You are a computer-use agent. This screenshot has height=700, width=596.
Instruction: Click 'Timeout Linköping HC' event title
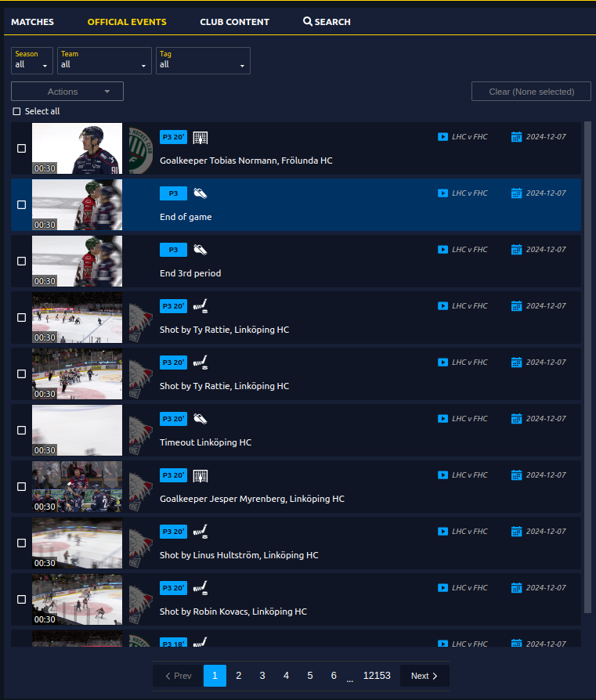205,442
